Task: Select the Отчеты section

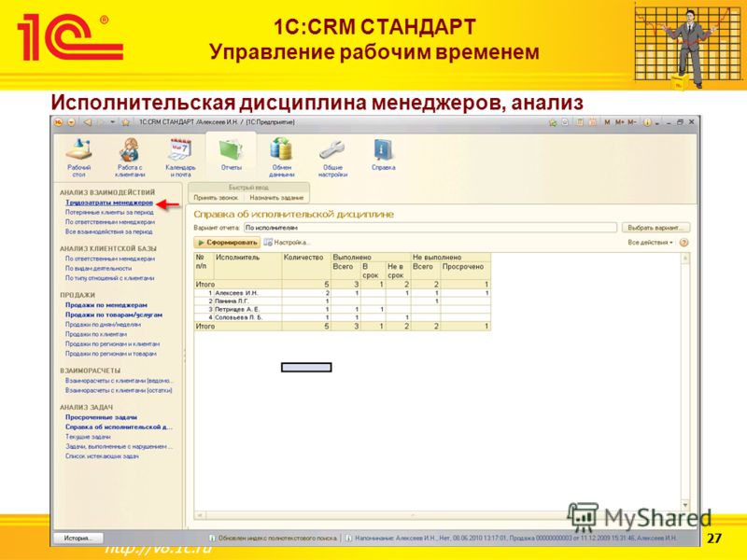Action: tap(231, 154)
